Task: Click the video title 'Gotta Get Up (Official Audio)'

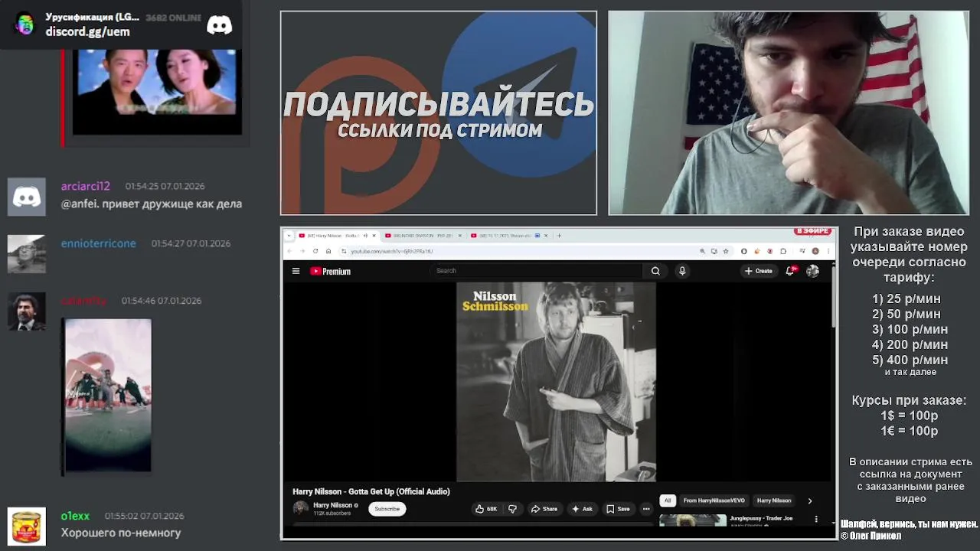Action: (399, 491)
